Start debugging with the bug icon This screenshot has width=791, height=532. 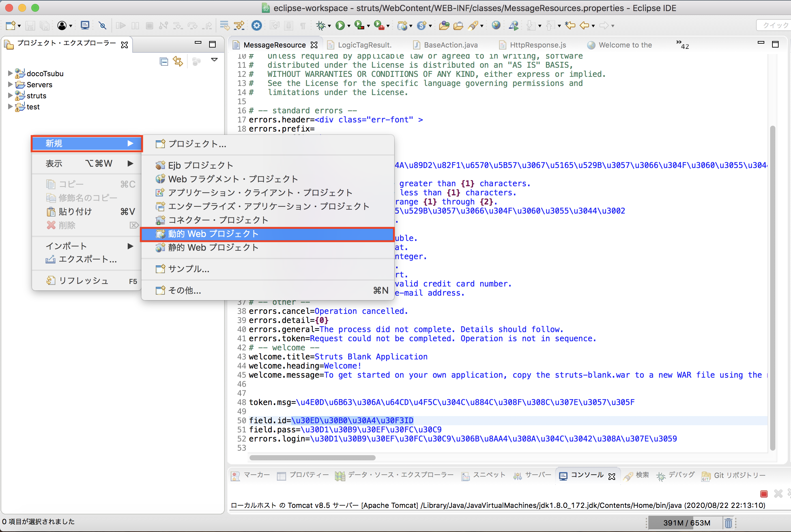322,25
